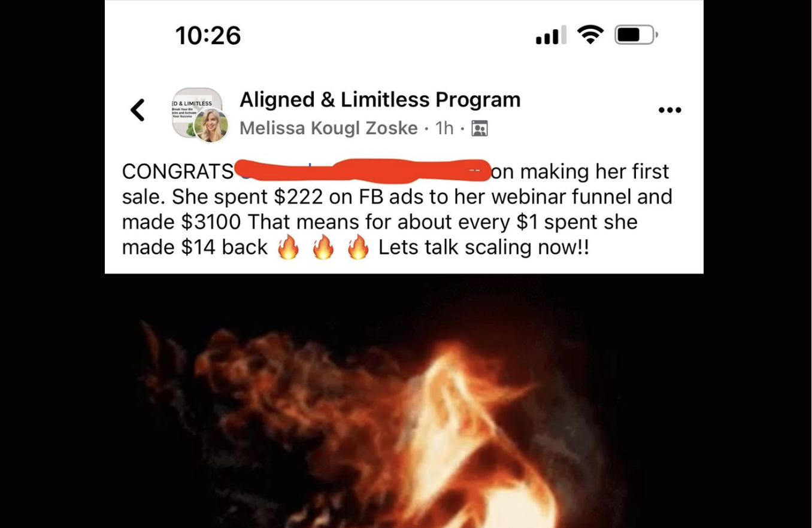Click the $3100 amount in the post
Viewport: 812px width, 528px height.
(x=211, y=222)
